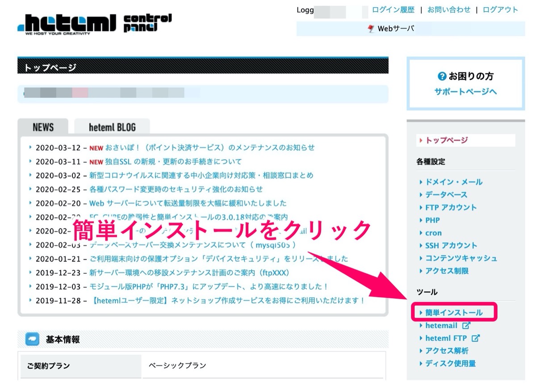Image resolution: width=536 pixels, height=392 pixels.
Task: Click the question mark icon by お困りの方
Action: (x=442, y=76)
